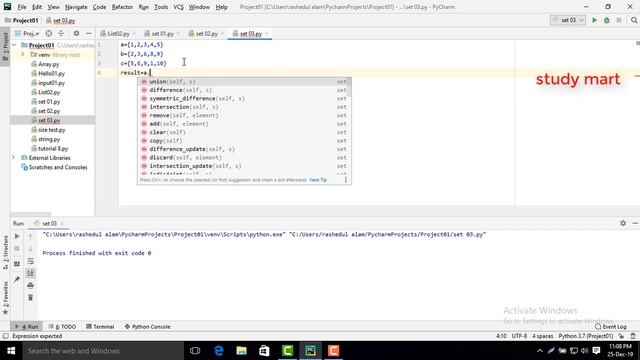Hide the Project tool window
The width and height of the screenshot is (640, 360).
(89, 33)
